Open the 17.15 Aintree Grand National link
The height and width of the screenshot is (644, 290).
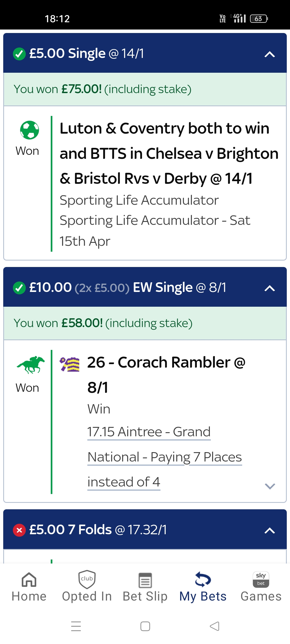tap(165, 457)
